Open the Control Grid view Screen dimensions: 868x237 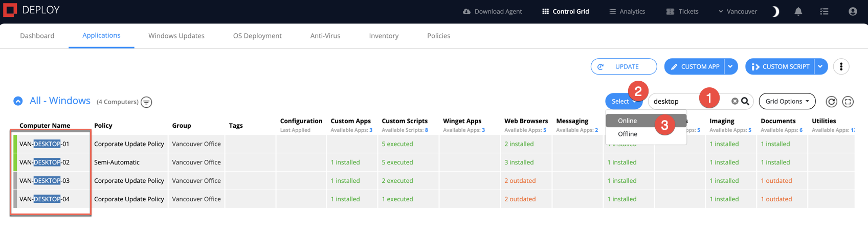(x=565, y=11)
